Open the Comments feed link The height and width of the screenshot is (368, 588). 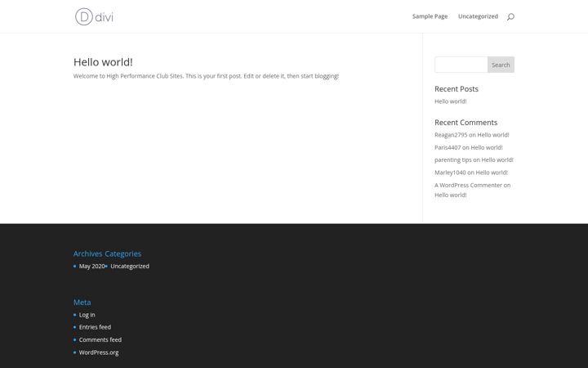pyautogui.click(x=100, y=340)
